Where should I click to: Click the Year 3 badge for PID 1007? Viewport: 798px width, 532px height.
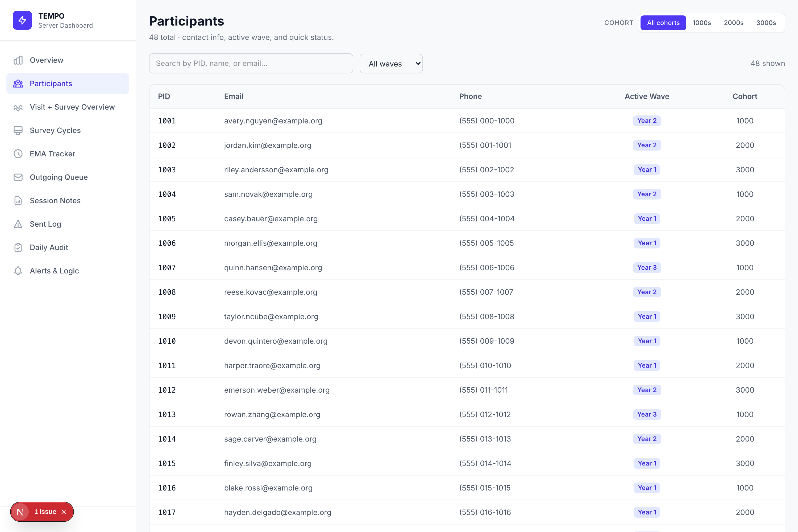coord(647,267)
